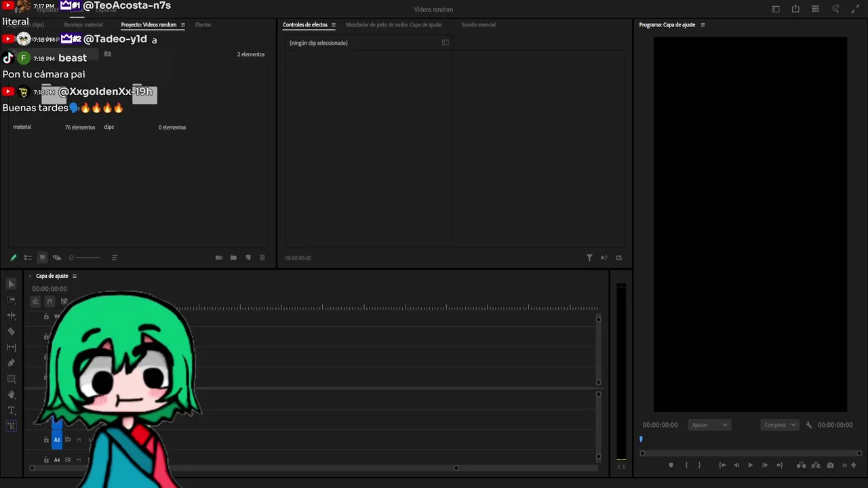
Task: Open the Ajustar zoom level dropdown
Action: pos(710,425)
